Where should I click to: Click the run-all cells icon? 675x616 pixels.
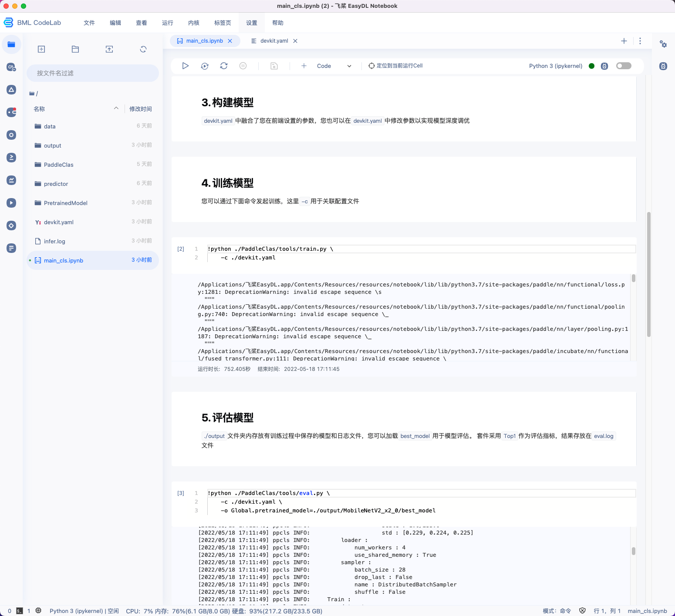[x=205, y=66]
